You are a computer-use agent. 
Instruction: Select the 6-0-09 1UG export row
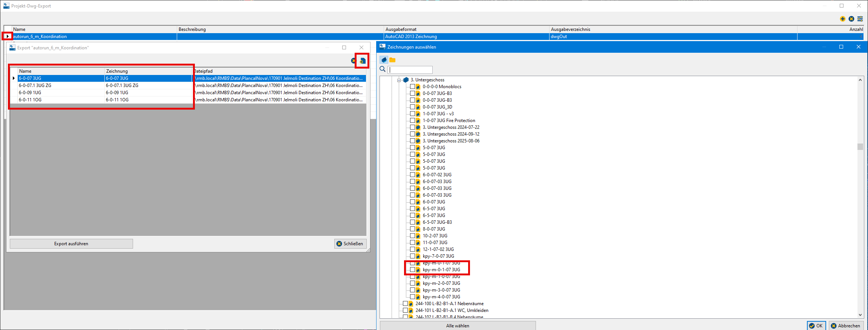point(188,93)
